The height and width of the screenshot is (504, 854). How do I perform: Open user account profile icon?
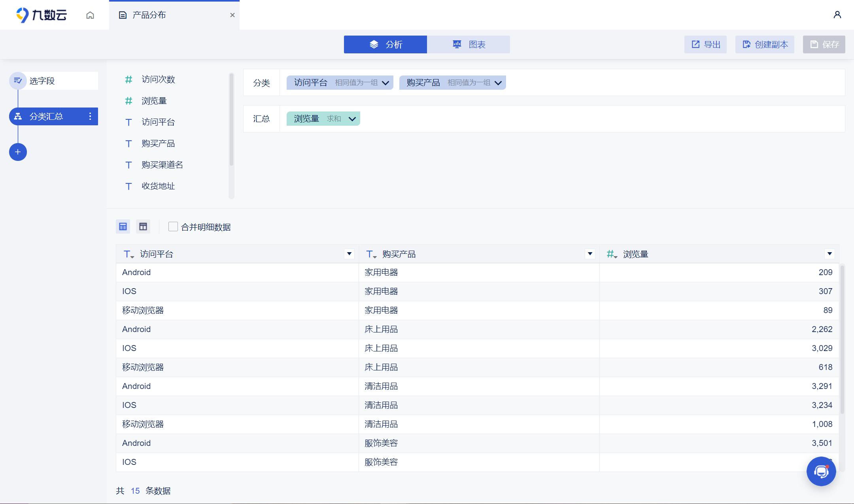tap(837, 15)
